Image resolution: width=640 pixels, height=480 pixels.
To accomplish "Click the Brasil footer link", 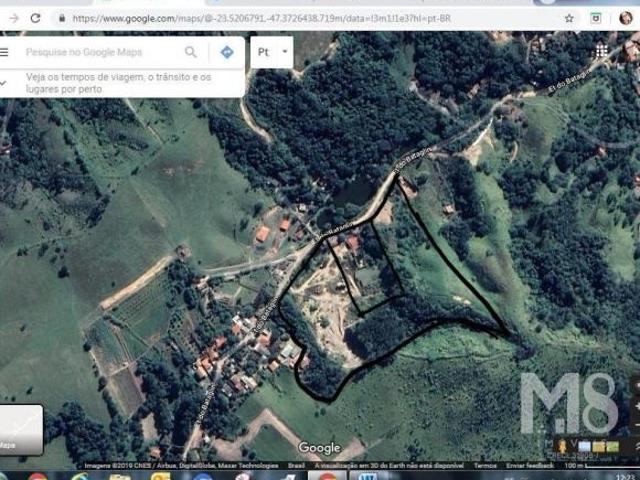I will click(x=297, y=465).
